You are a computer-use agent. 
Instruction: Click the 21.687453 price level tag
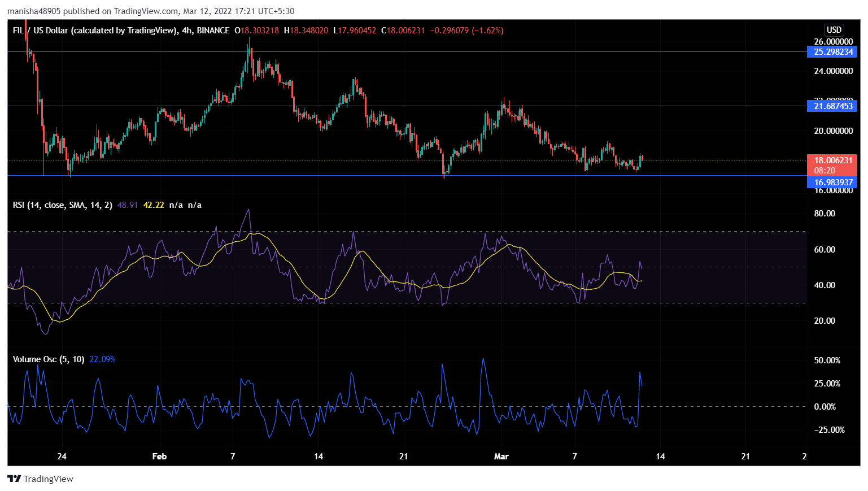tap(832, 106)
